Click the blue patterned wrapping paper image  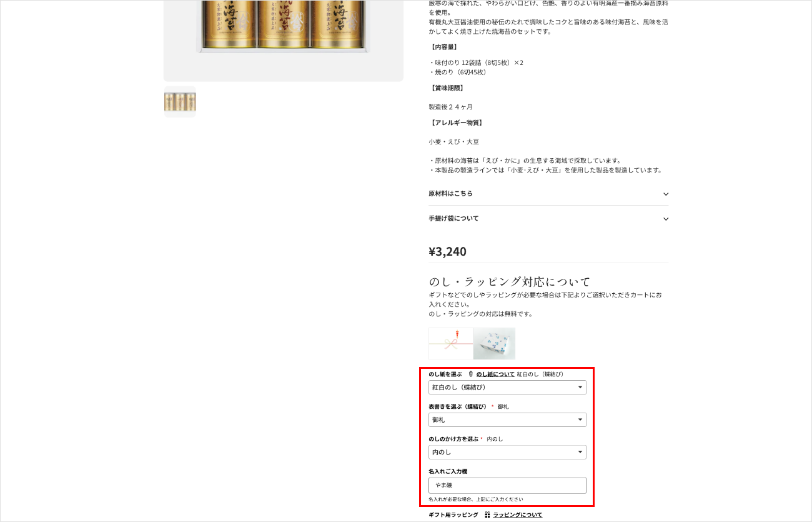click(x=494, y=343)
